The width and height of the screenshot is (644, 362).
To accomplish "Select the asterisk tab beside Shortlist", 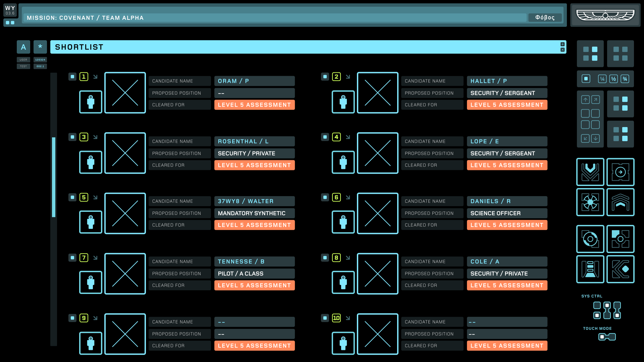I will click(40, 47).
